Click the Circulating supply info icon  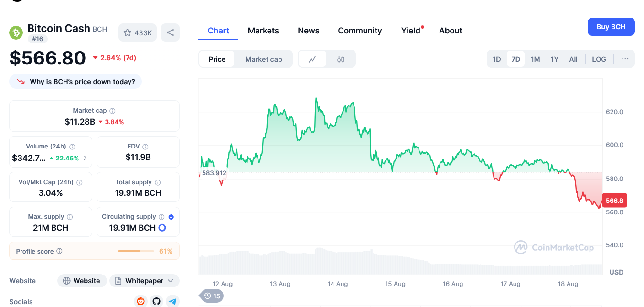[161, 217]
